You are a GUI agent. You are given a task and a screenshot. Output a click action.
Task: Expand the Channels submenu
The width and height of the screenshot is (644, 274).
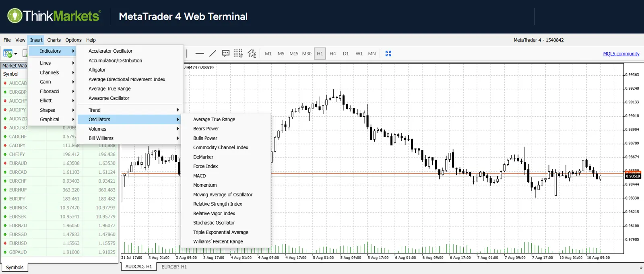tap(52, 72)
